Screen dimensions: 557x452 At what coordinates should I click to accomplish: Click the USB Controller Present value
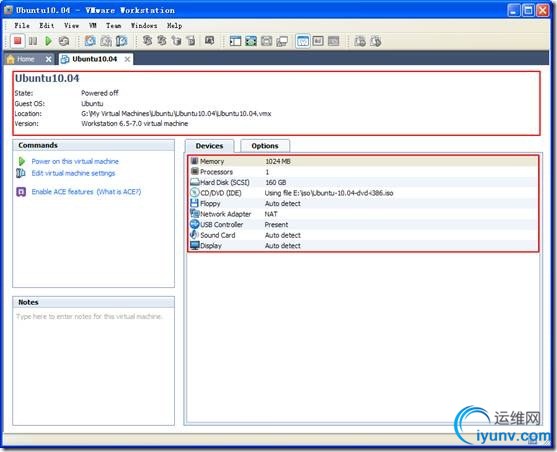[276, 225]
